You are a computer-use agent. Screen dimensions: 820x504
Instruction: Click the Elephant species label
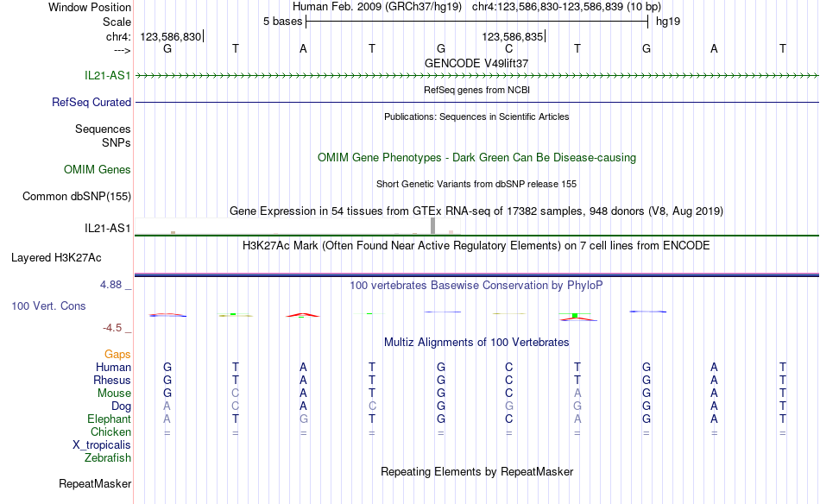[x=110, y=419]
